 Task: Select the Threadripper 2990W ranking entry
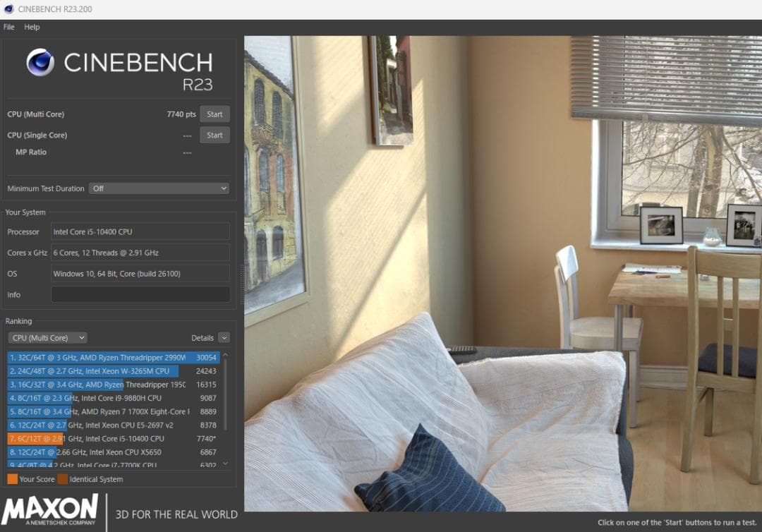point(113,358)
